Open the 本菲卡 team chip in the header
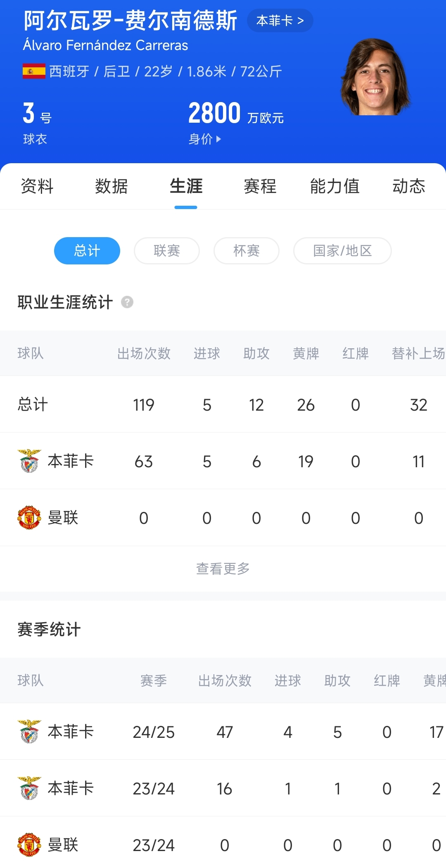This screenshot has width=446, height=868. click(280, 21)
